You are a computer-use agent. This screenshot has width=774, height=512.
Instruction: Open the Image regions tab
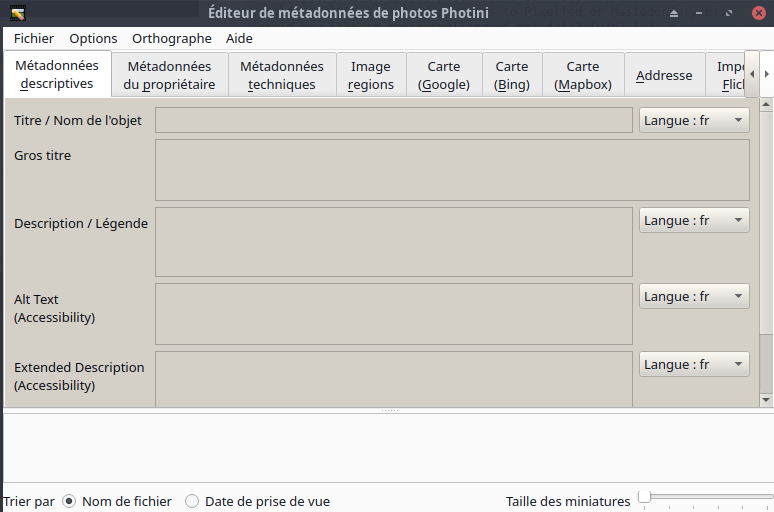pos(371,76)
